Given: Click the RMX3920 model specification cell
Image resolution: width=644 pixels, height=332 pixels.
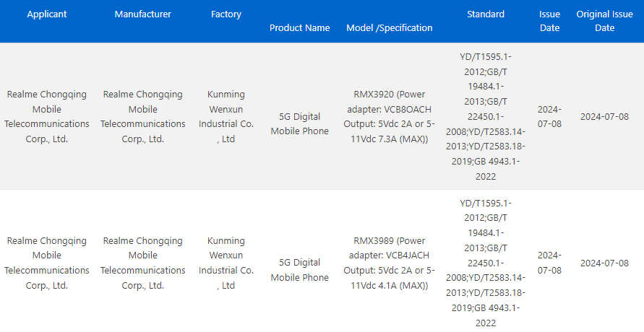Looking at the screenshot, I should [390, 116].
